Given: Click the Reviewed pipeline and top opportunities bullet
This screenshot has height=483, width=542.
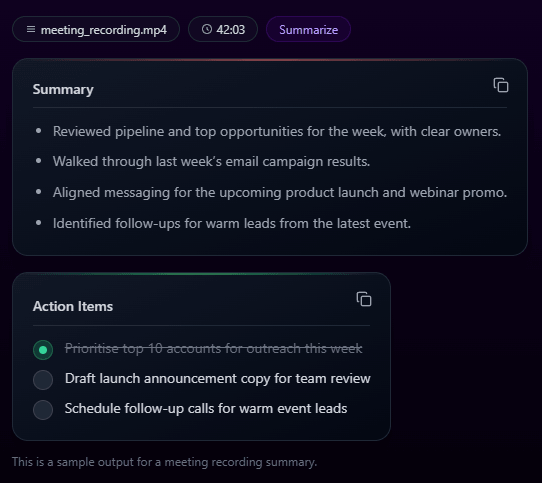Looking at the screenshot, I should (x=277, y=131).
